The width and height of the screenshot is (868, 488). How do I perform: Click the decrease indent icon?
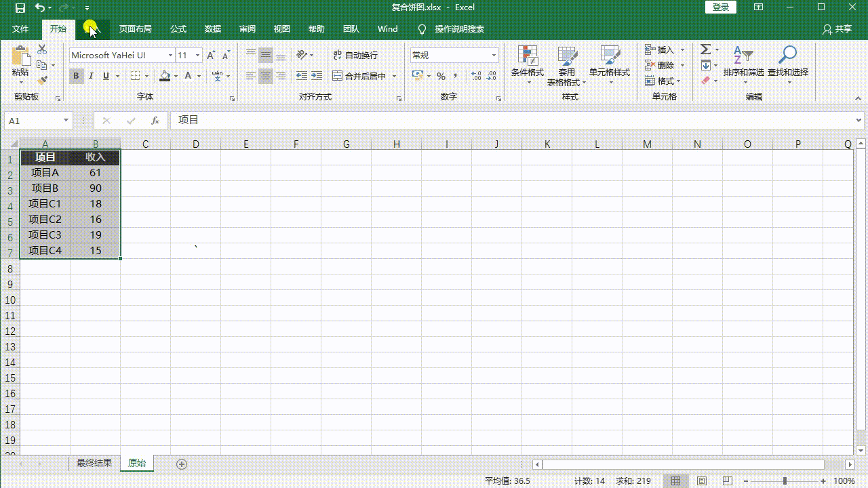pos(302,76)
